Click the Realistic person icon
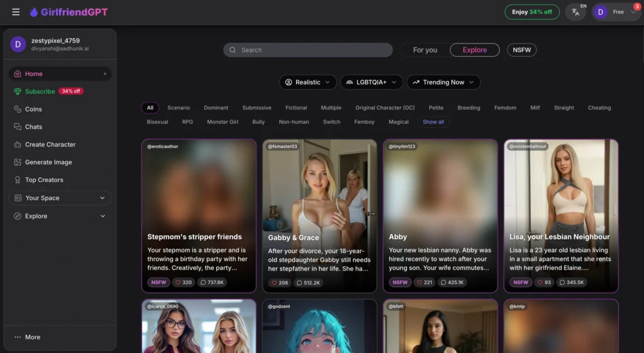 coord(288,82)
